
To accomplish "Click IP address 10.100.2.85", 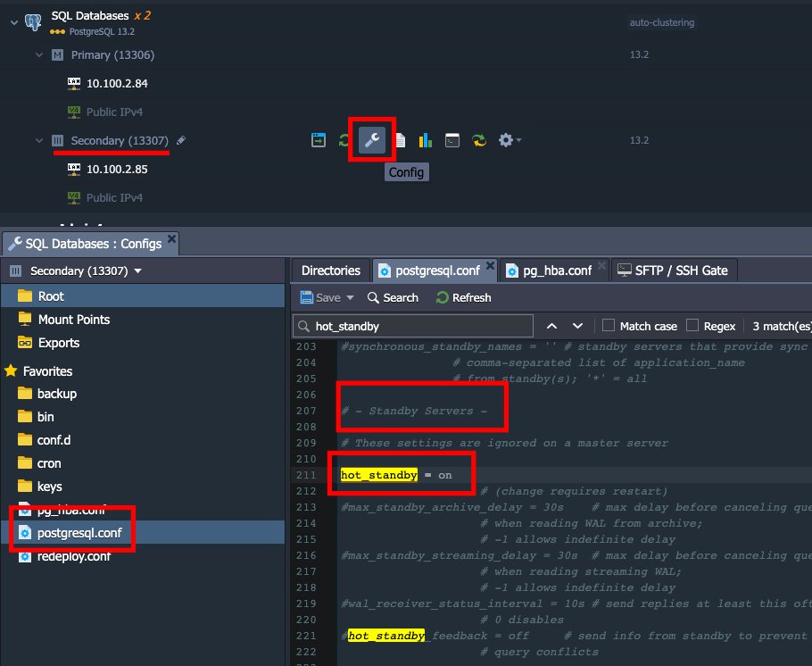I will tap(117, 169).
